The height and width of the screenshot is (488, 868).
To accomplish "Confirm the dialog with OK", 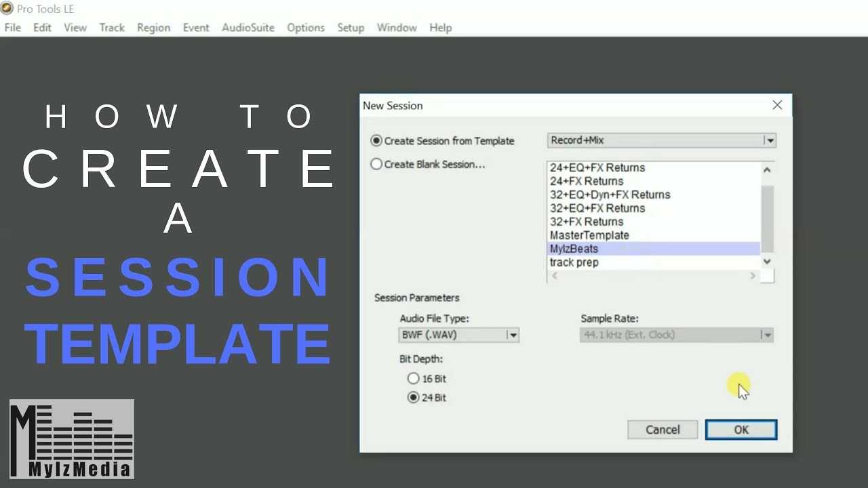I will (741, 430).
